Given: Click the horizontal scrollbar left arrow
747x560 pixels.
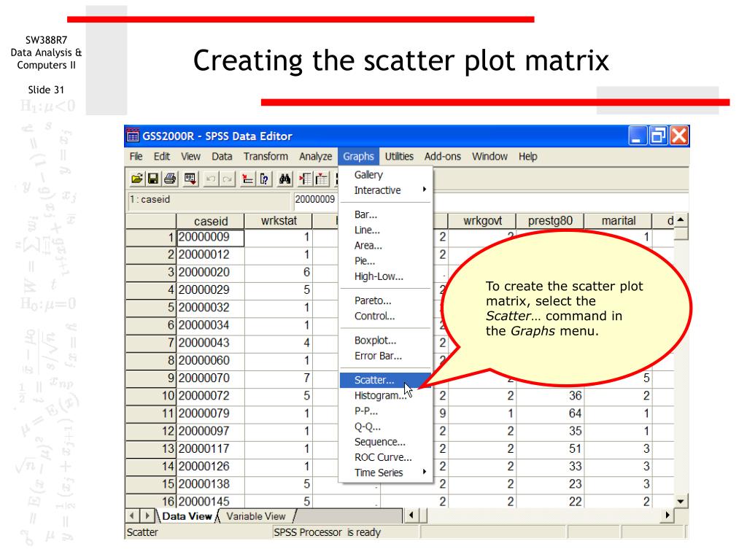Looking at the screenshot, I should click(x=411, y=516).
